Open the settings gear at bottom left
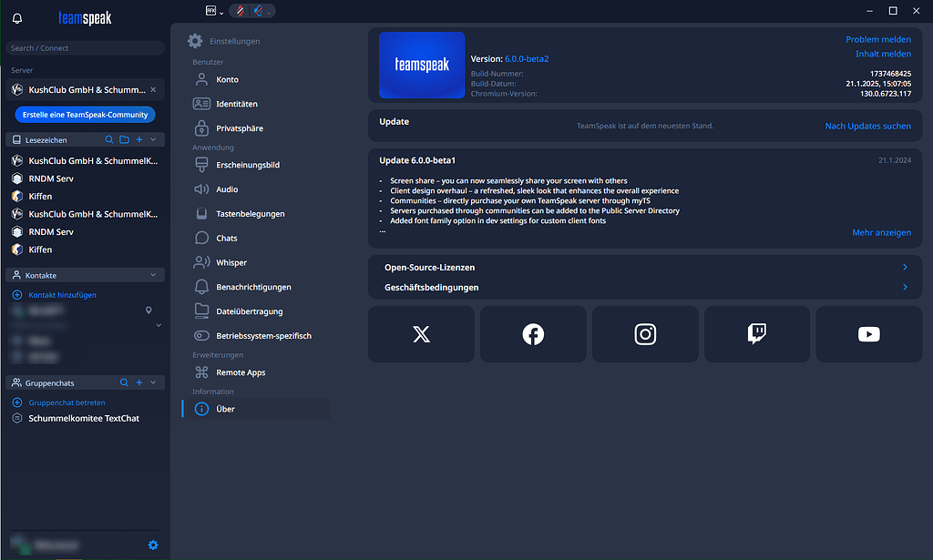933x560 pixels. [x=153, y=545]
